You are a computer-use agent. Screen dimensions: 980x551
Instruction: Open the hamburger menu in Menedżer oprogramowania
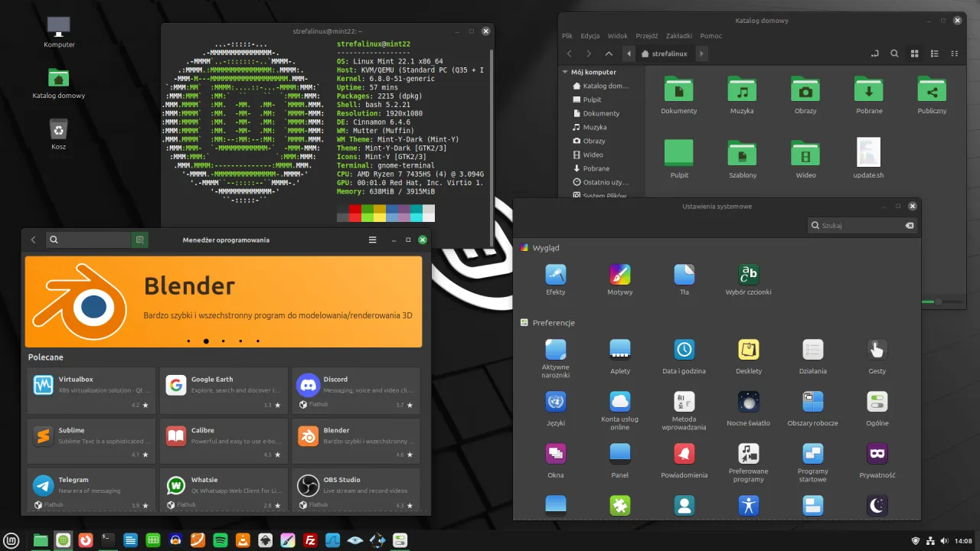(372, 240)
